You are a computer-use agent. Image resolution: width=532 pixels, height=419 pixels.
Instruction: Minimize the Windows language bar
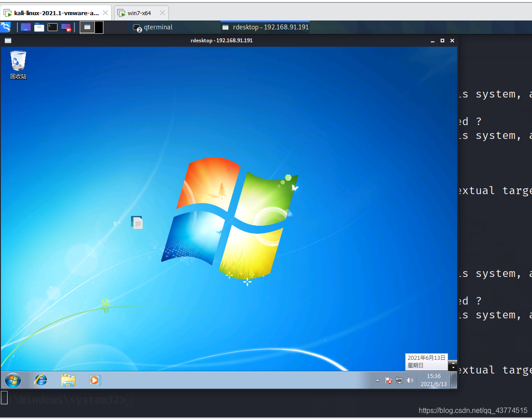coord(453,363)
